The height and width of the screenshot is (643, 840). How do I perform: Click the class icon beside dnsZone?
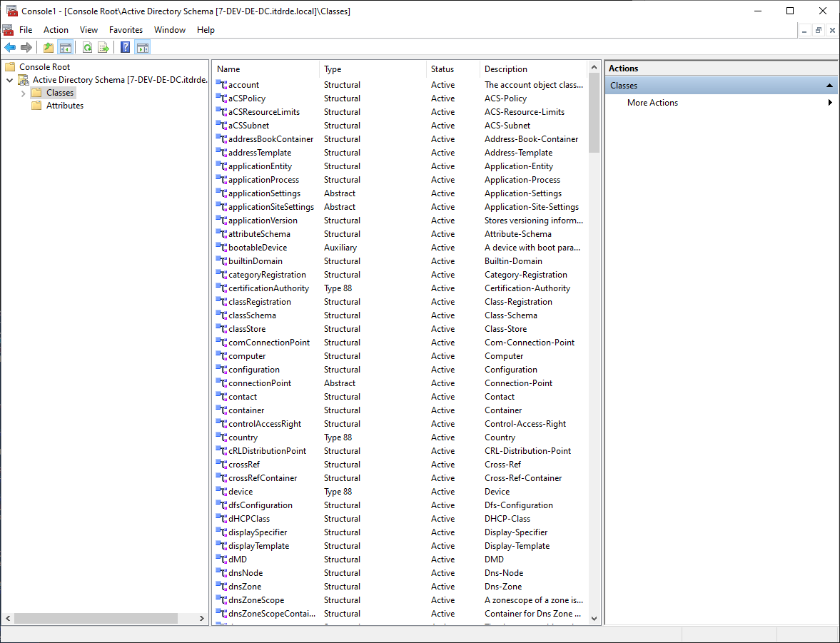(x=222, y=586)
